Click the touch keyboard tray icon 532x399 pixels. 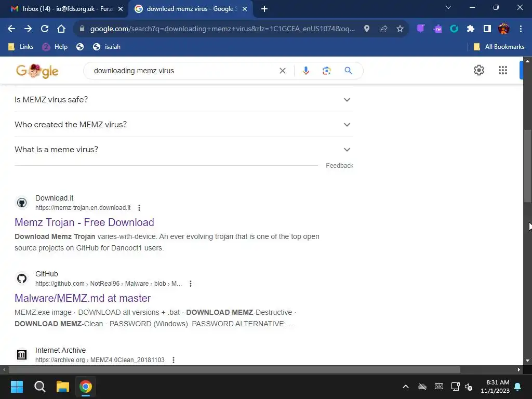click(438, 387)
